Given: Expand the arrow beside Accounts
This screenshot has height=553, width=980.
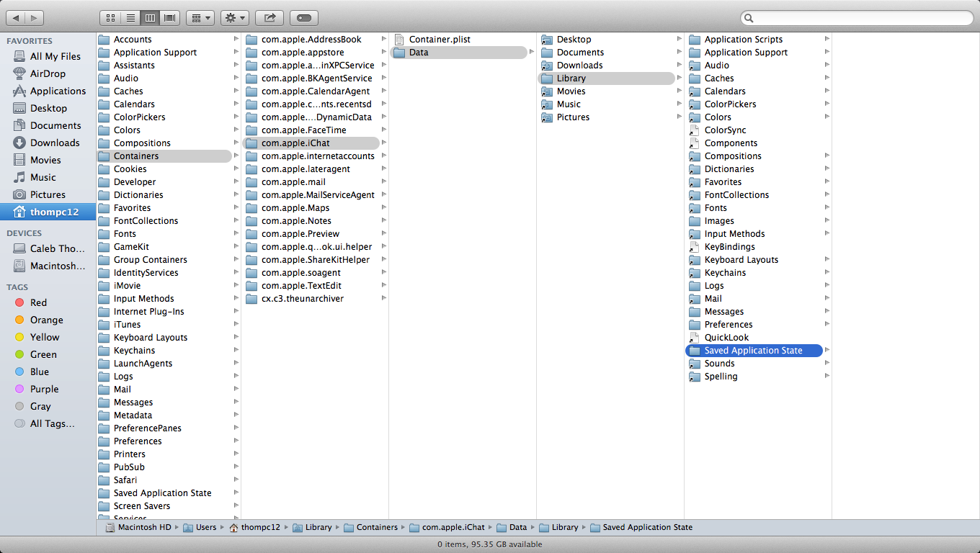Looking at the screenshot, I should tap(236, 40).
